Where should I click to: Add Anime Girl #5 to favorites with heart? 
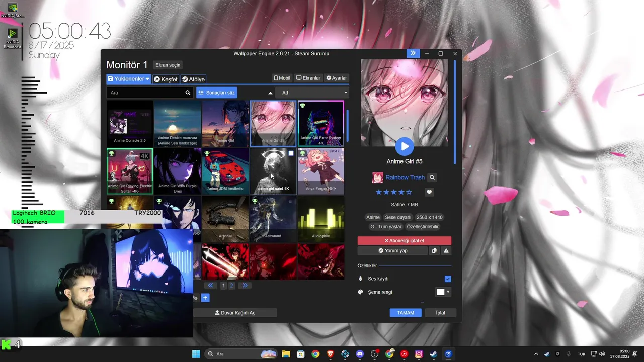pos(429,192)
